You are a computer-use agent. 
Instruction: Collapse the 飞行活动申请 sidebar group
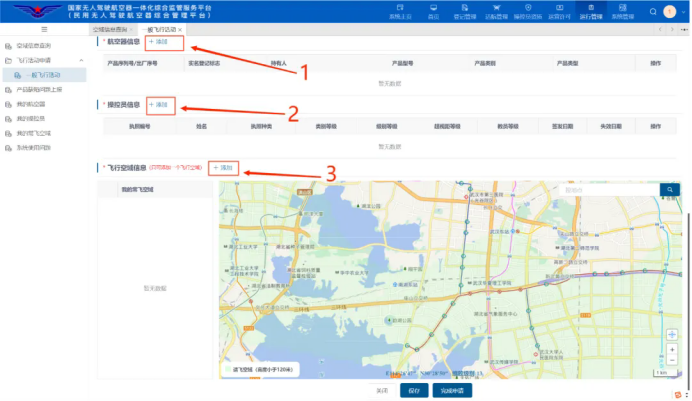[x=81, y=60]
